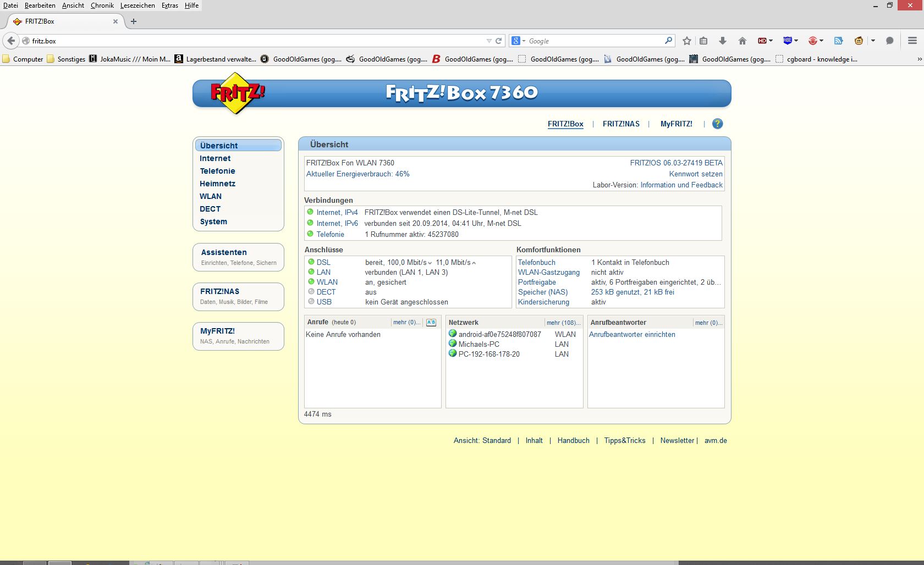Select Telefonie in the sidebar menu
The image size is (924, 565).
pos(217,171)
